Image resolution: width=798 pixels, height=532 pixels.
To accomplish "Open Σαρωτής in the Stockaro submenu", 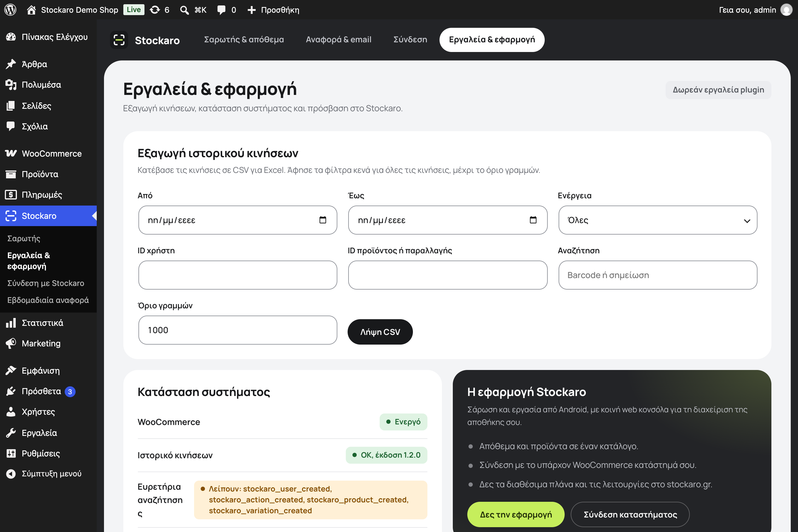I will point(24,238).
